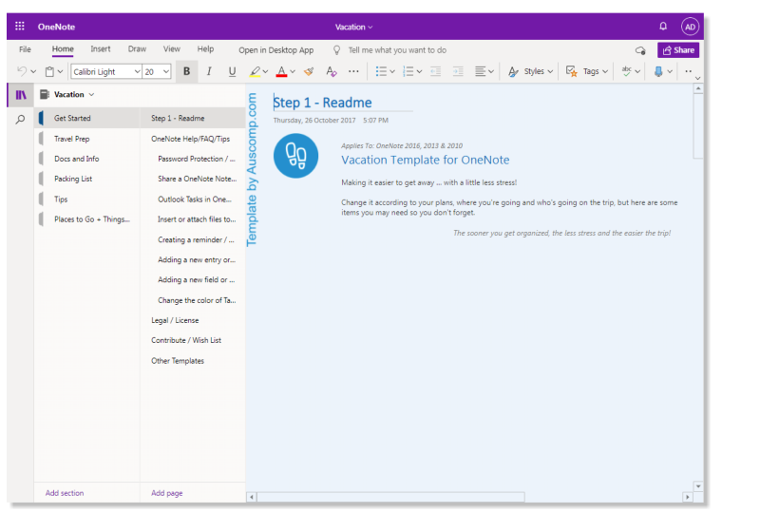Screen dimensions: 779x532
Task: Switch to the View tab
Action: point(172,49)
